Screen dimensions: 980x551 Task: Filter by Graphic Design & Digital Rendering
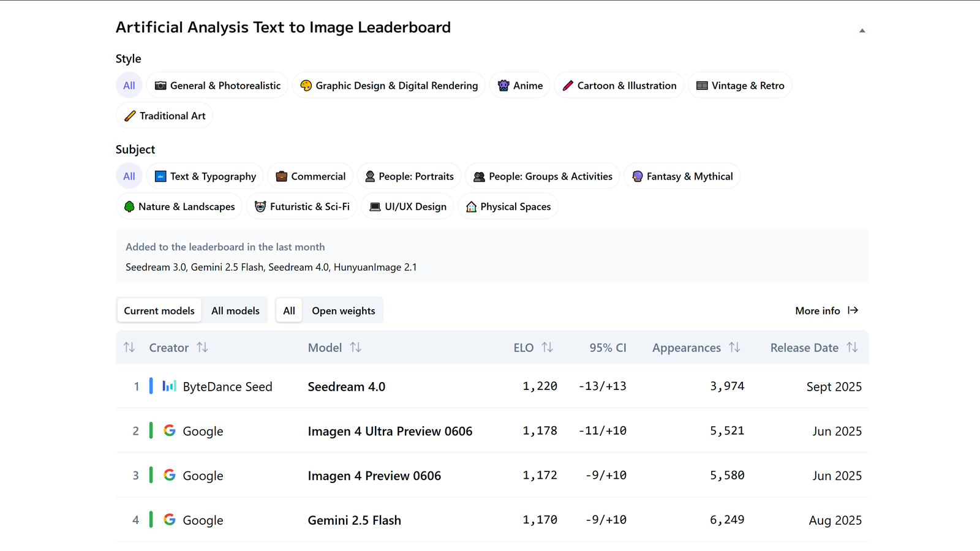point(389,86)
